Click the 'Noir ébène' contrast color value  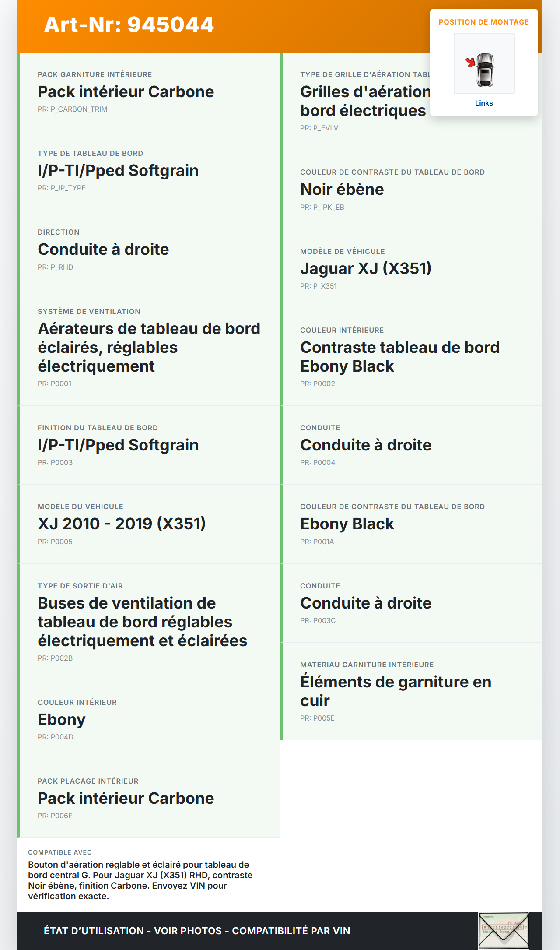point(342,189)
